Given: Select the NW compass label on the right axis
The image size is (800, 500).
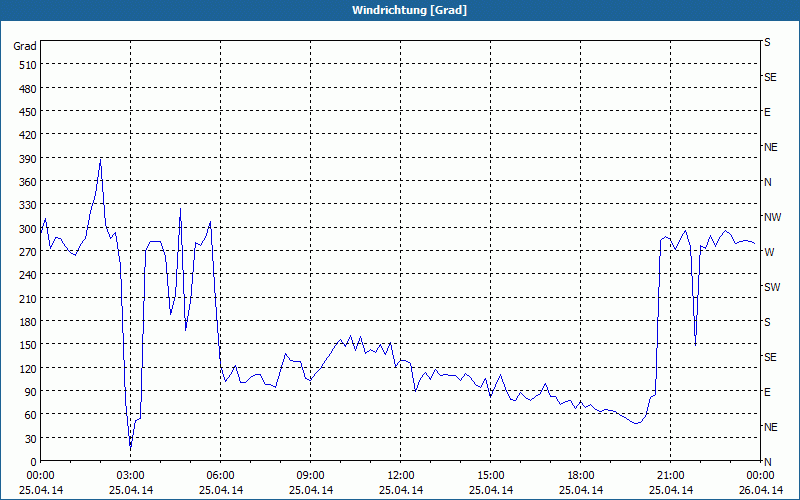Looking at the screenshot, I should [x=772, y=217].
